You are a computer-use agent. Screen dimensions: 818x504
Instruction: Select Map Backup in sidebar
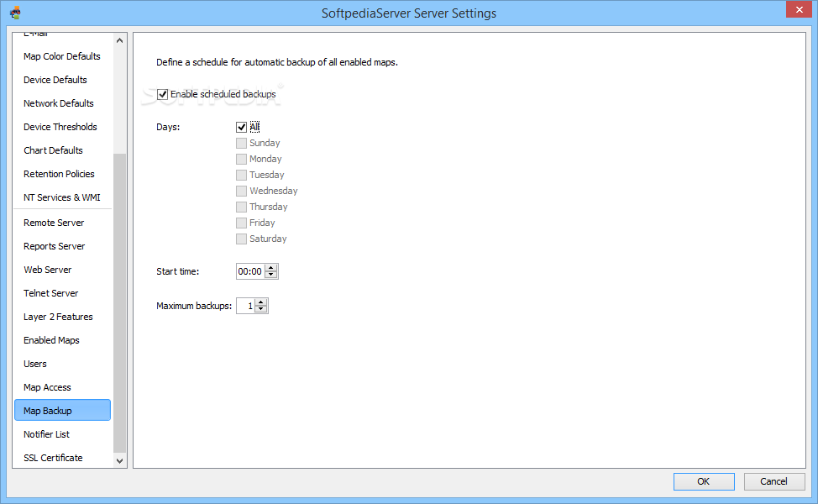click(x=62, y=411)
